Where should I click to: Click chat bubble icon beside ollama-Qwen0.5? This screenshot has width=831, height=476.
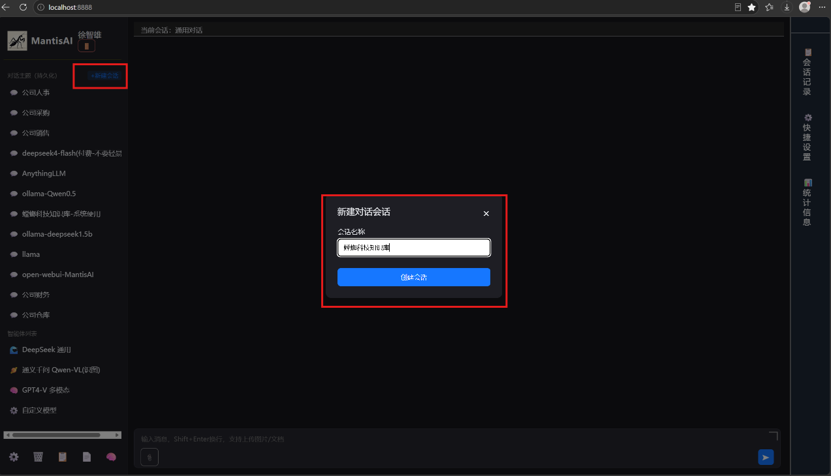[x=14, y=193]
